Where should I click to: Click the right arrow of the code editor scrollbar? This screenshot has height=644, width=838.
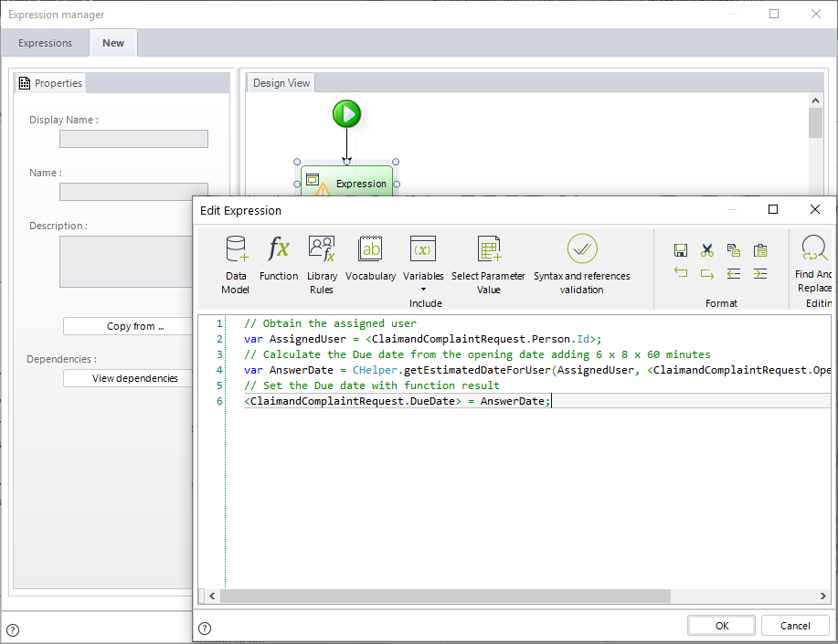point(823,596)
